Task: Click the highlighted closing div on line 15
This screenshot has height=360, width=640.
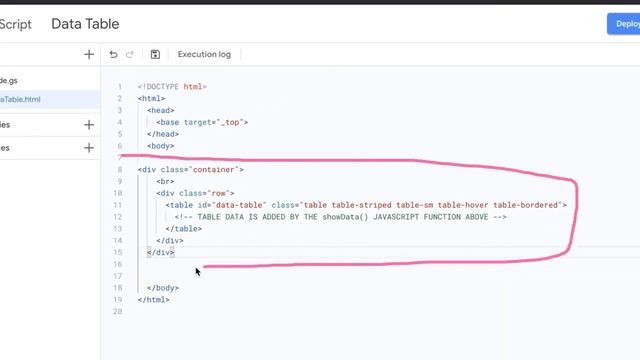Action: (x=161, y=252)
